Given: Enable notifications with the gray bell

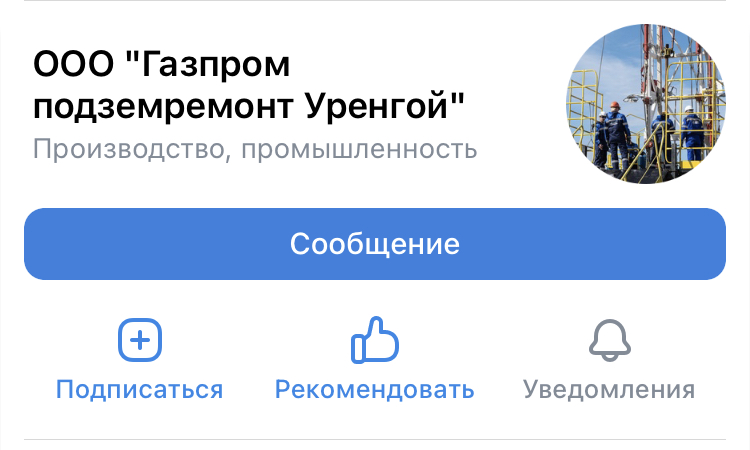Looking at the screenshot, I should tap(609, 340).
